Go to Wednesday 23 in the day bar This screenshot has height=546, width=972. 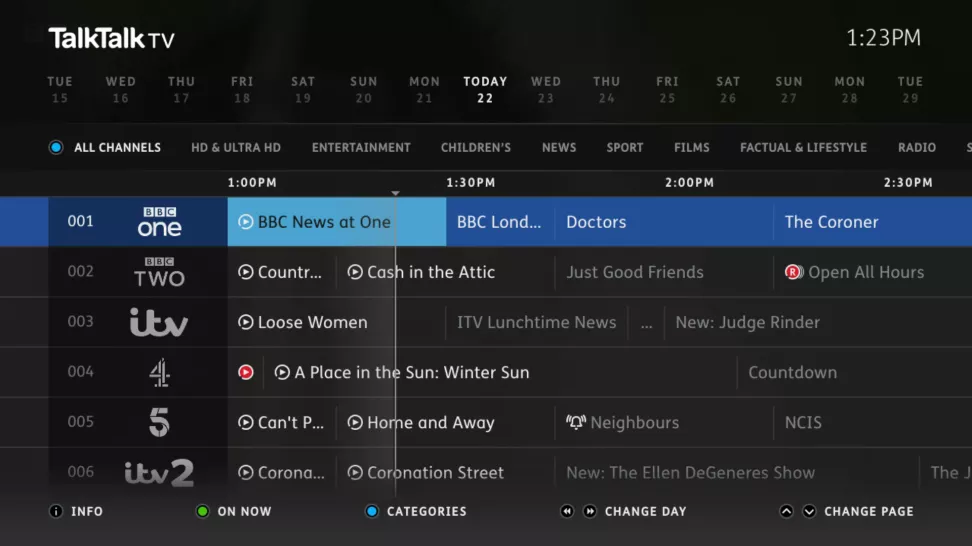tap(546, 90)
